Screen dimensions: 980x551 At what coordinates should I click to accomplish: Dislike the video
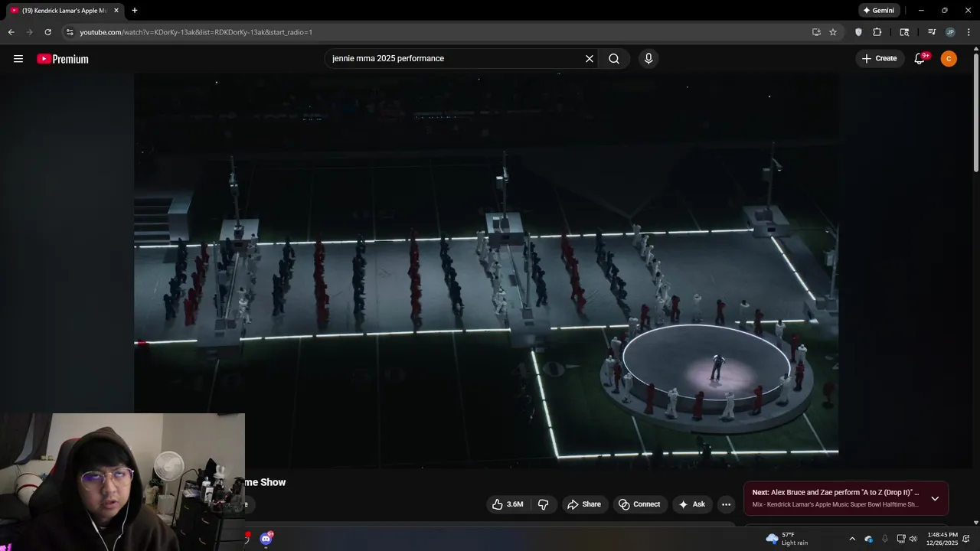pyautogui.click(x=544, y=504)
